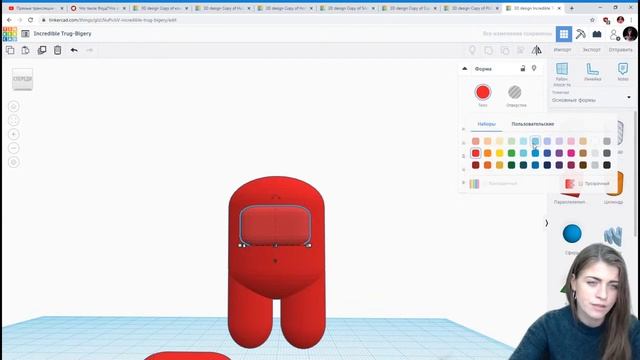The width and height of the screenshot is (640, 360).
Task: Open the Tinkercad home logo
Action: (x=10, y=34)
